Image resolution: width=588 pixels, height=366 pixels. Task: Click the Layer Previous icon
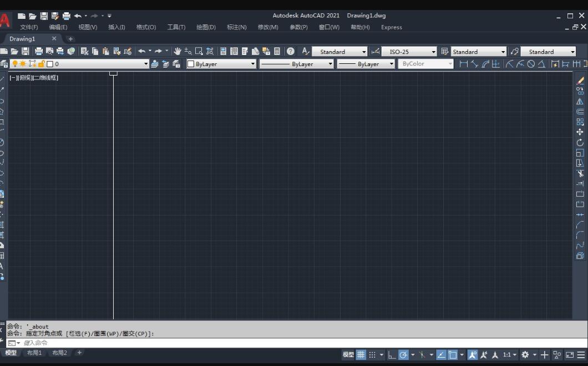click(x=165, y=64)
